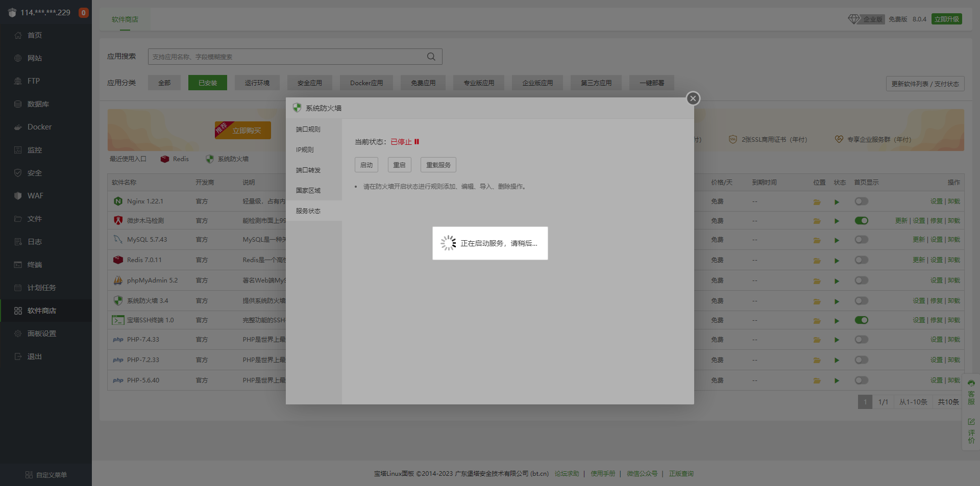Open 软件商店 top tab
Viewport: 980px width, 486px height.
tap(125, 19)
